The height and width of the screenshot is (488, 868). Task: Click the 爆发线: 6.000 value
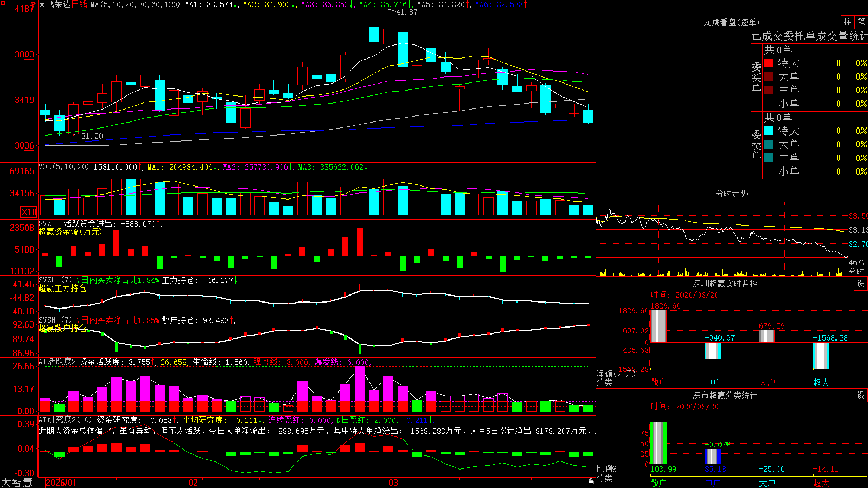pyautogui.click(x=341, y=362)
